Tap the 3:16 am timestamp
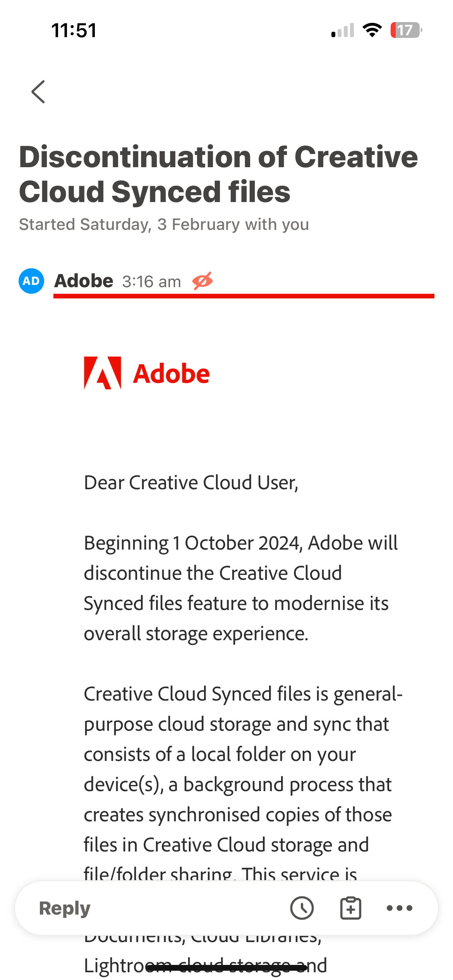This screenshot has height=980, width=453. [152, 282]
